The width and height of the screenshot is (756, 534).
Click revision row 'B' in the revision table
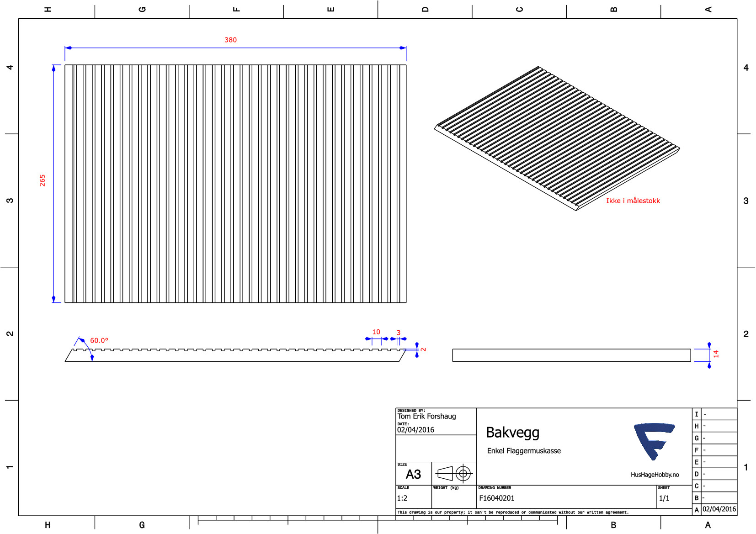point(715,497)
